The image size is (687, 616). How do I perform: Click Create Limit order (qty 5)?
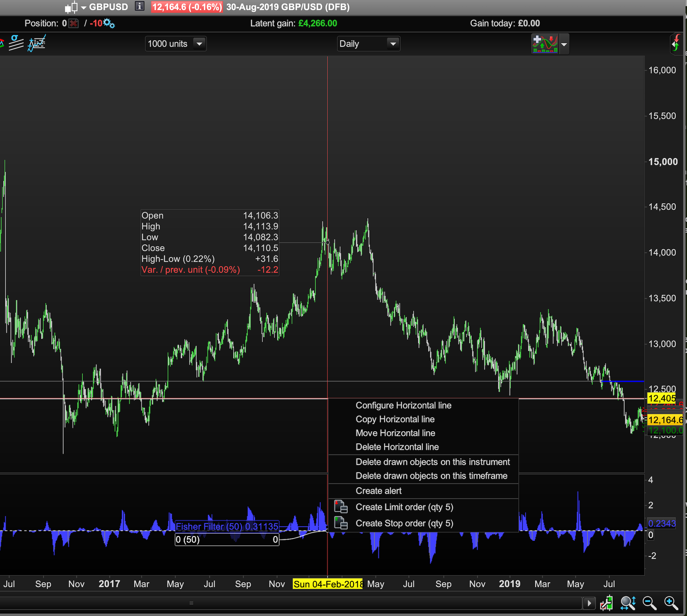[404, 507]
